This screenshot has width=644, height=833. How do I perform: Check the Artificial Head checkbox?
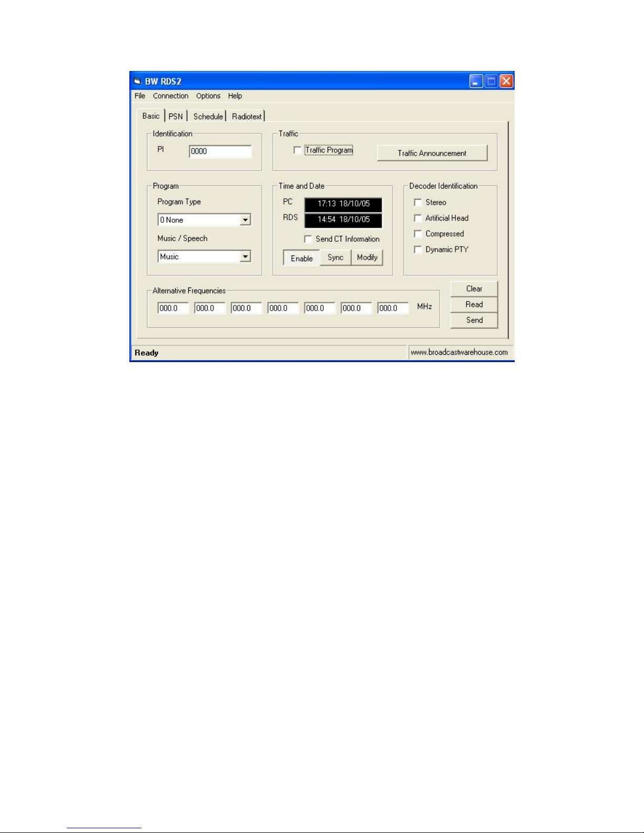[x=418, y=218]
